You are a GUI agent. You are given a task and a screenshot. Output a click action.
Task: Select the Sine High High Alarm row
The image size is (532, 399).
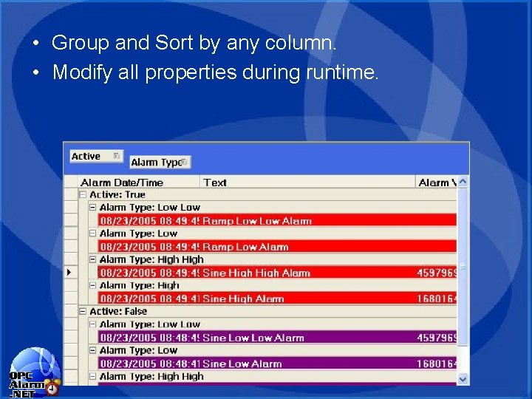pyautogui.click(x=277, y=273)
